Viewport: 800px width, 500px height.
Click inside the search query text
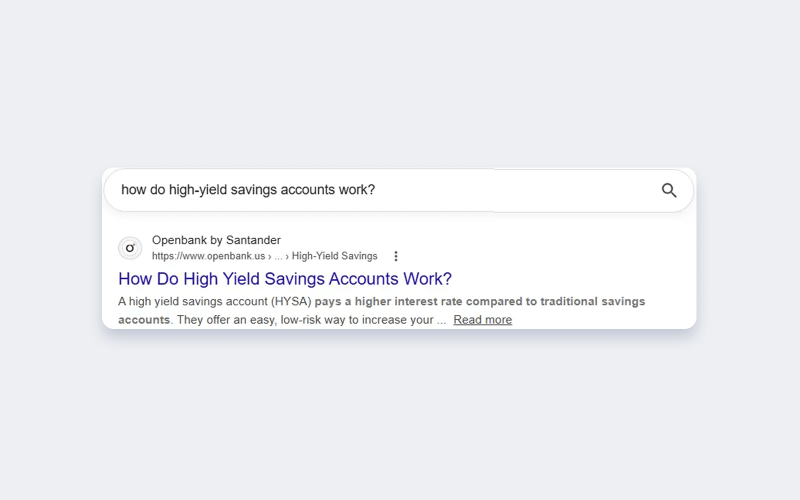click(x=248, y=190)
